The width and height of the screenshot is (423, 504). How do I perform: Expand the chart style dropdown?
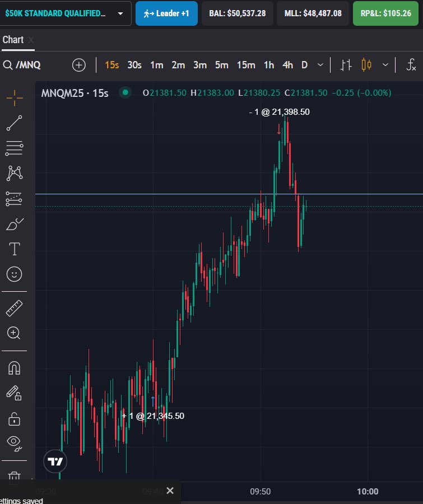click(385, 65)
